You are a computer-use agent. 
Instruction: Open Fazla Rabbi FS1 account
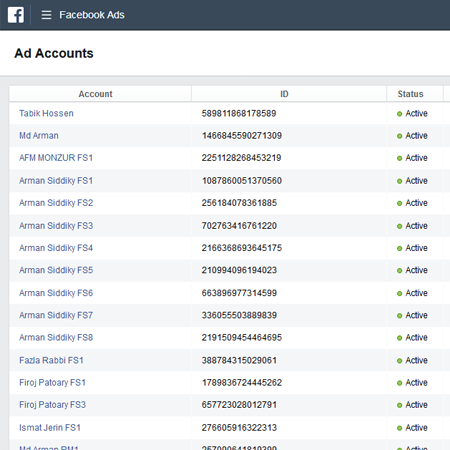(51, 360)
